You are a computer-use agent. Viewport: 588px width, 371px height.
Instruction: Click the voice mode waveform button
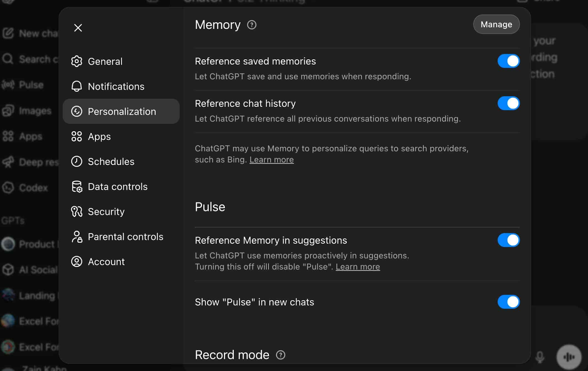pyautogui.click(x=569, y=357)
